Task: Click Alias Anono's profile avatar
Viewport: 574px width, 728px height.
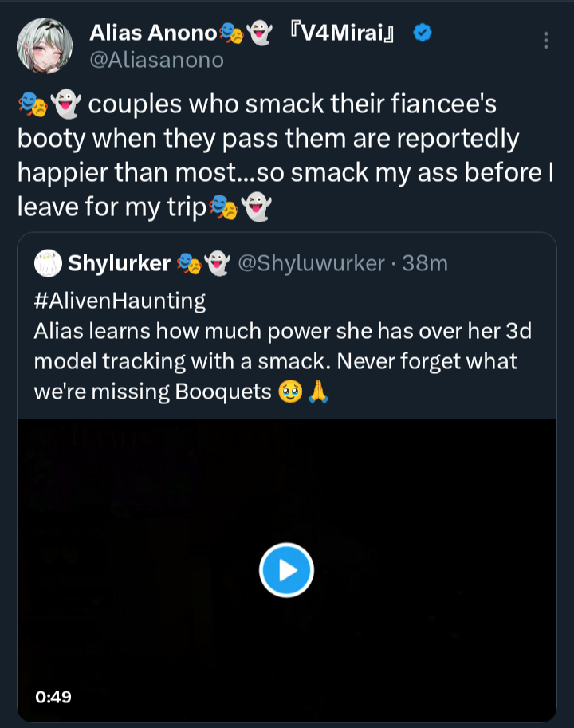Action: 45,45
